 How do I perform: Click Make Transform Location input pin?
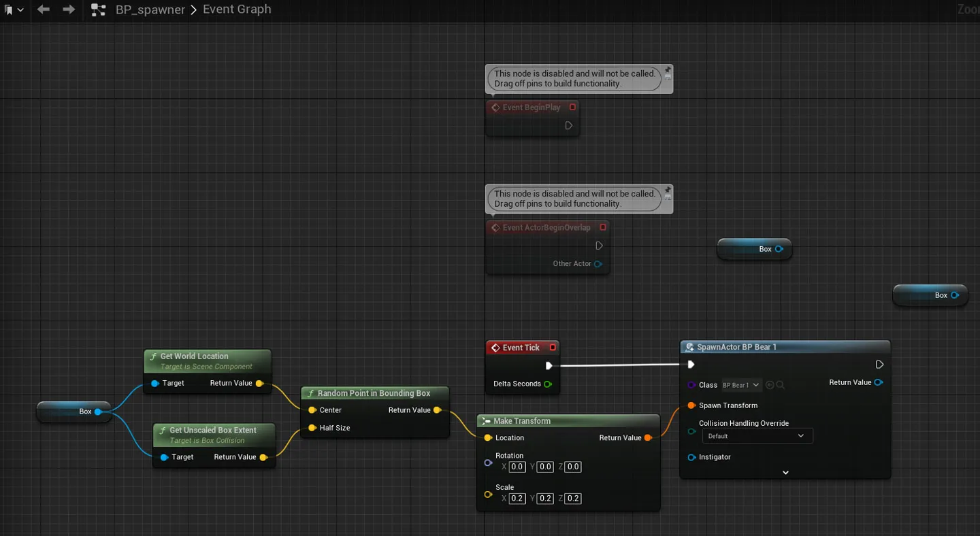[488, 438]
